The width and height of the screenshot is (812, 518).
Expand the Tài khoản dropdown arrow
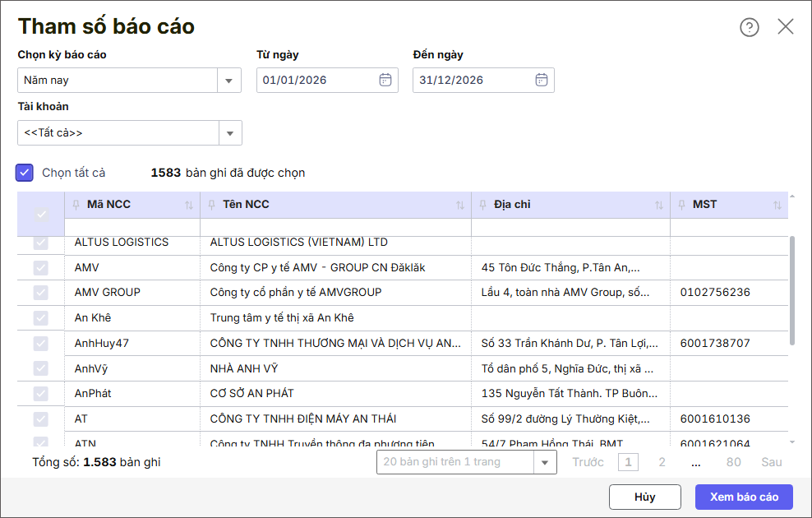coord(230,133)
